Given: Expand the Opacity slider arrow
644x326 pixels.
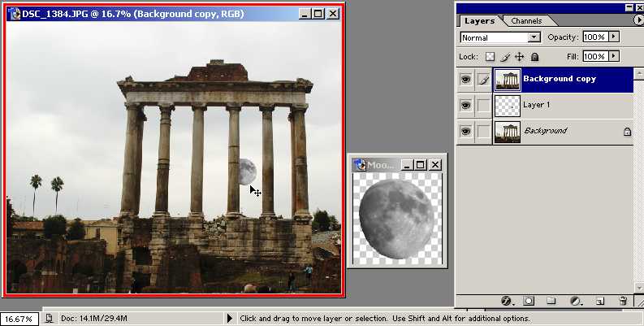Looking at the screenshot, I should point(613,37).
